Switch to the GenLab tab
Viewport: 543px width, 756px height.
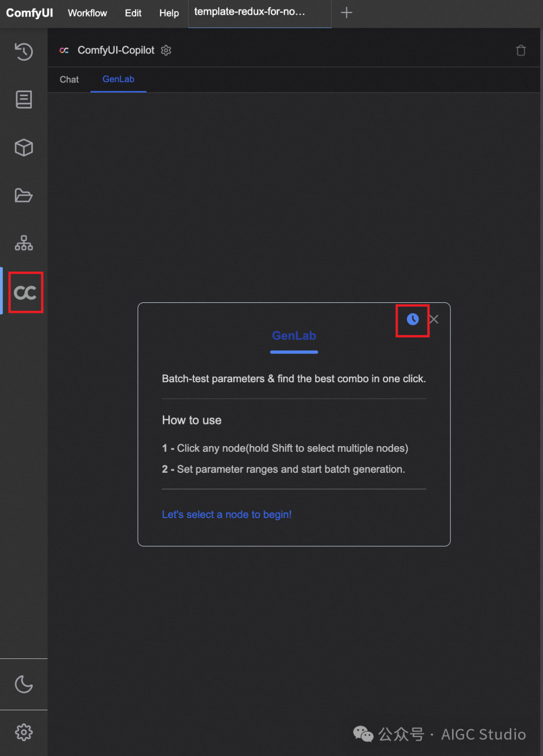point(119,79)
